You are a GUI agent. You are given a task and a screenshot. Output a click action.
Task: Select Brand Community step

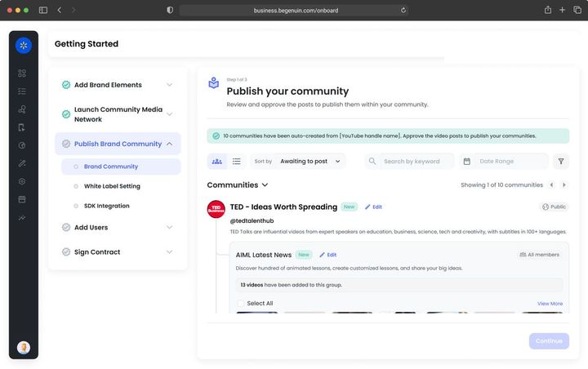pyautogui.click(x=121, y=167)
